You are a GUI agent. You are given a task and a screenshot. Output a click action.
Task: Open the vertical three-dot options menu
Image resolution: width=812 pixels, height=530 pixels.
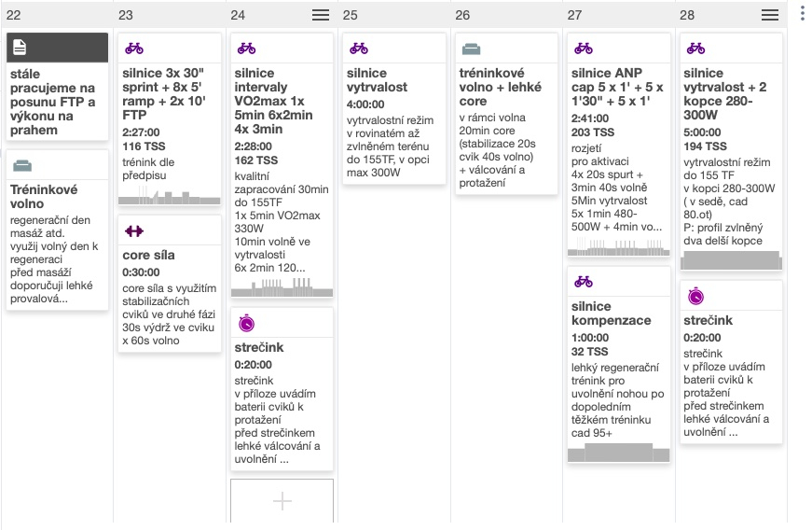[x=802, y=13]
